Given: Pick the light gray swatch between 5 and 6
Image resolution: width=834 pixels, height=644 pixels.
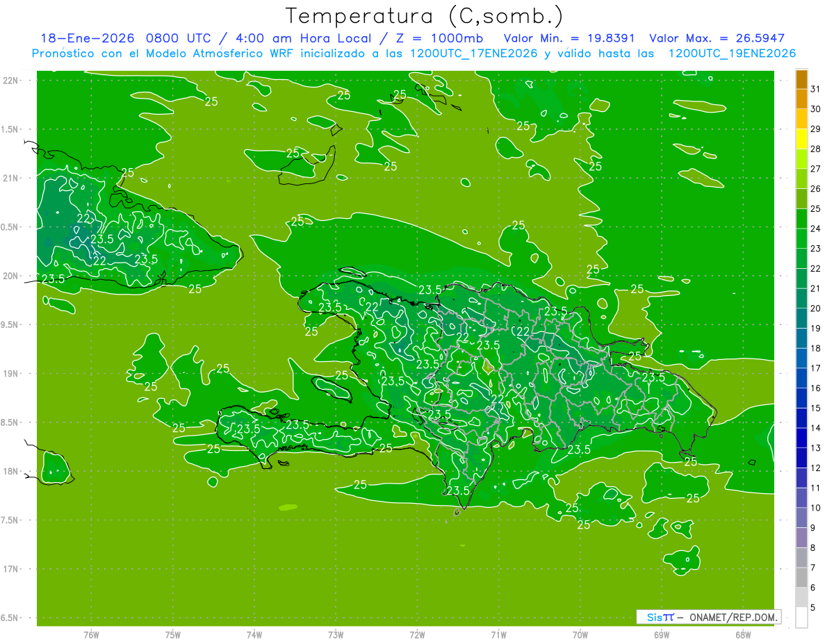Looking at the screenshot, I should tap(801, 597).
